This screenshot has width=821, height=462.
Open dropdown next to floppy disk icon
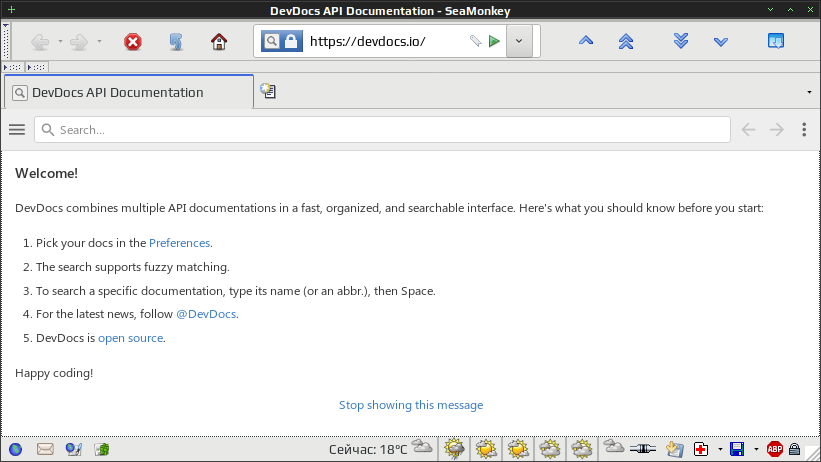pyautogui.click(x=756, y=449)
